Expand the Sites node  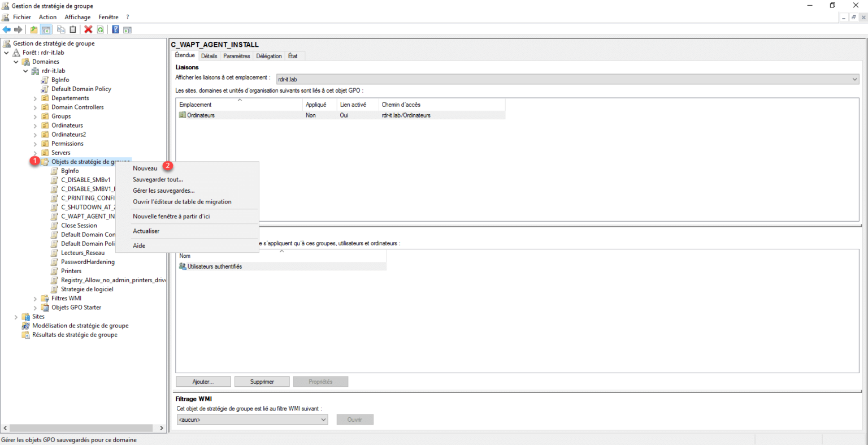(x=16, y=317)
